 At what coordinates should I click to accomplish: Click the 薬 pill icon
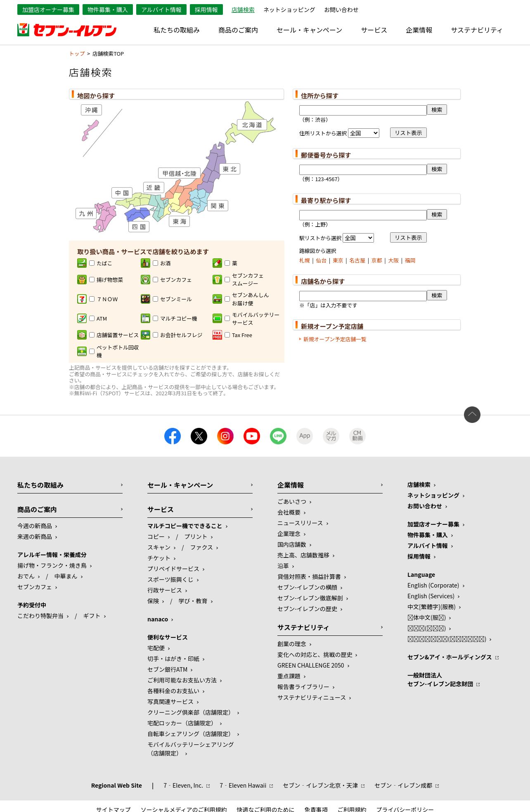click(x=217, y=263)
